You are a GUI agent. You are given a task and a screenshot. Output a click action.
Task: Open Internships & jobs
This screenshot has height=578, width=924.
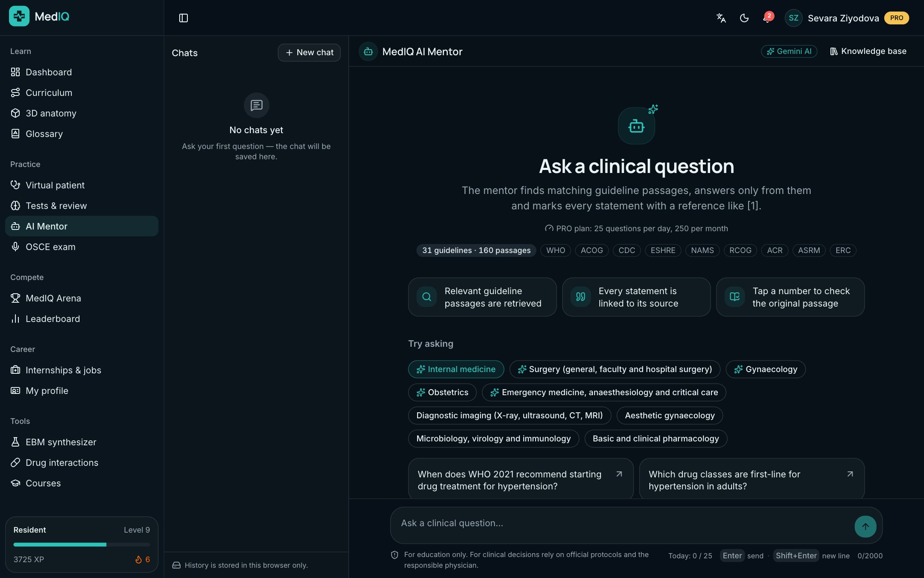(82, 370)
